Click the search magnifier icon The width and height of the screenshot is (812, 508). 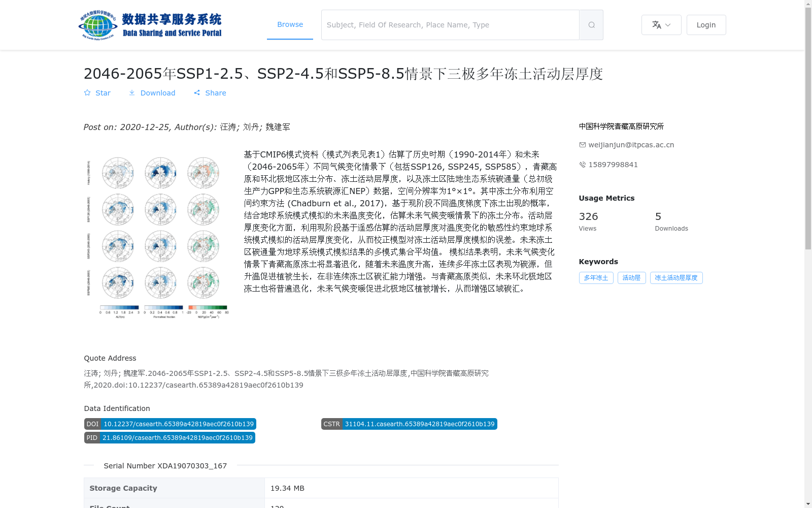tap(591, 25)
